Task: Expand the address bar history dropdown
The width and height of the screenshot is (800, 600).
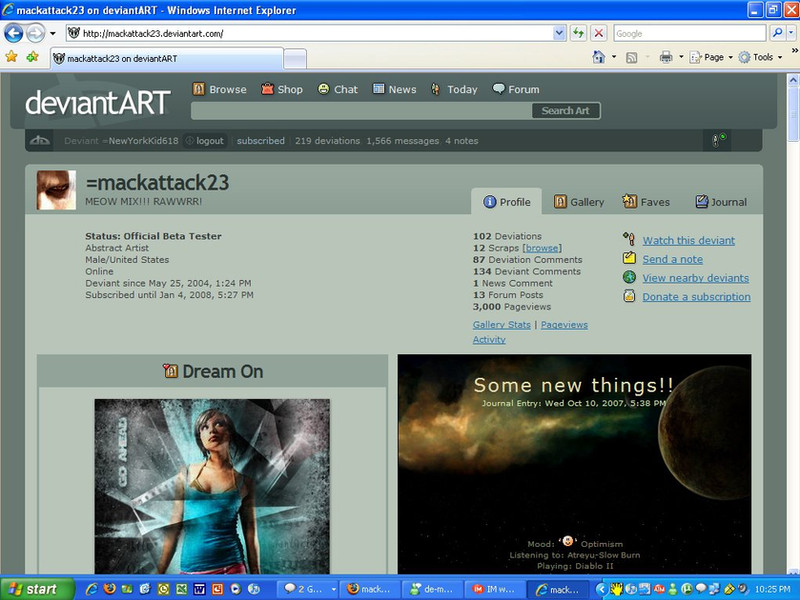Action: (x=559, y=34)
